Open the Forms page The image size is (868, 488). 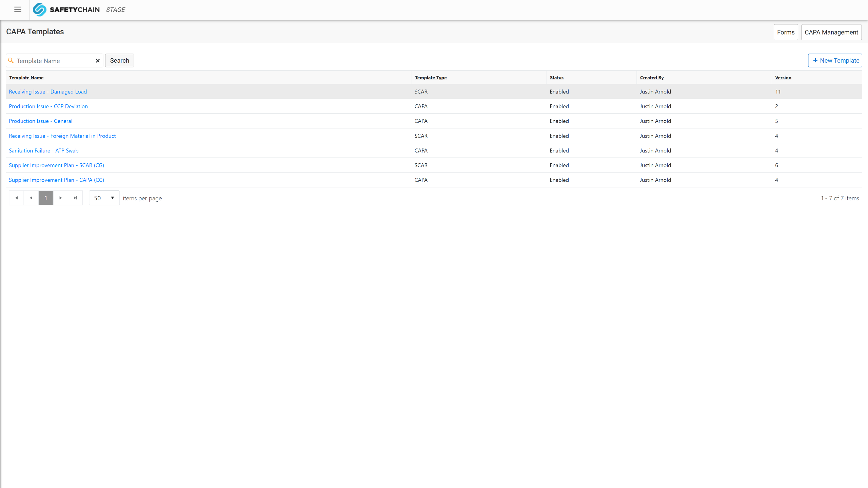pyautogui.click(x=786, y=32)
